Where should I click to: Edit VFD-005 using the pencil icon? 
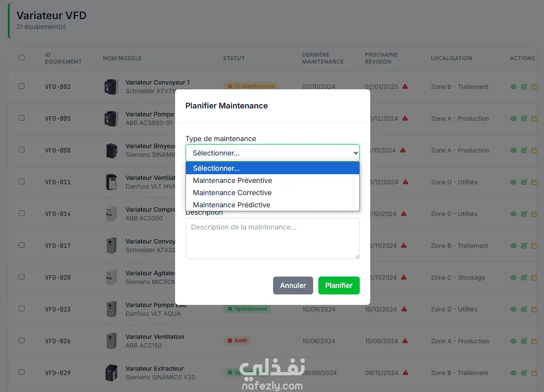tap(524, 118)
